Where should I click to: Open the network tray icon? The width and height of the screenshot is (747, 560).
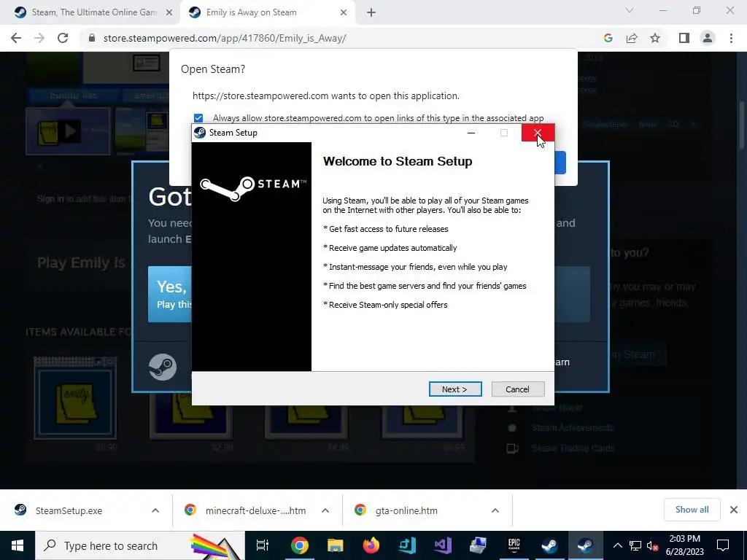tap(635, 545)
